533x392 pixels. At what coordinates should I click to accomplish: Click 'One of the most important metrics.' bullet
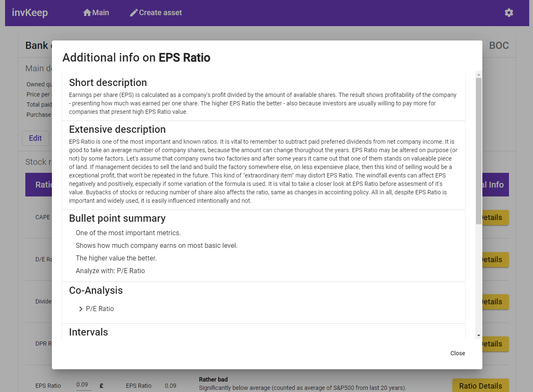pos(128,233)
